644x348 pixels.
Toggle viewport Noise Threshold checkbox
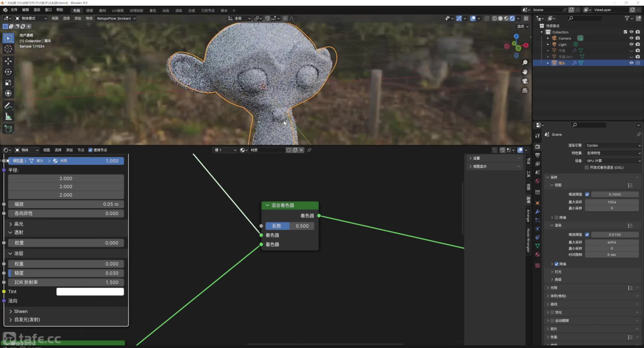click(587, 194)
